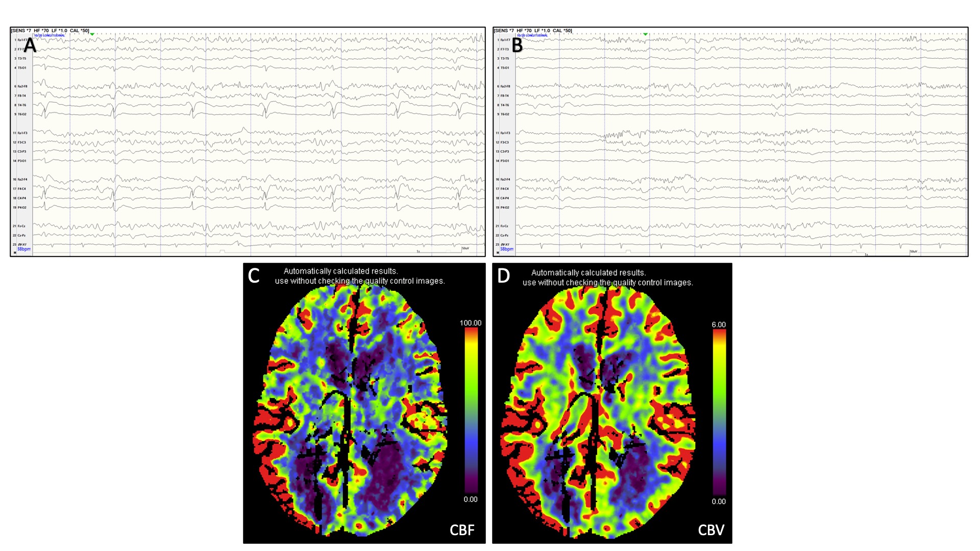The width and height of the screenshot is (980, 551).
Task: Click the 10/20 LONGITUDINAL montage label in panel A
Action: 49,36
